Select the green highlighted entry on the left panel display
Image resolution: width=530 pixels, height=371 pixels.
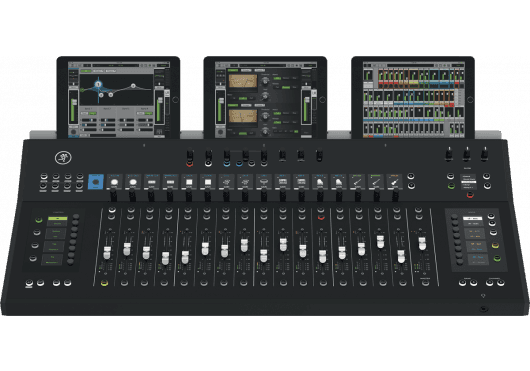(57, 219)
